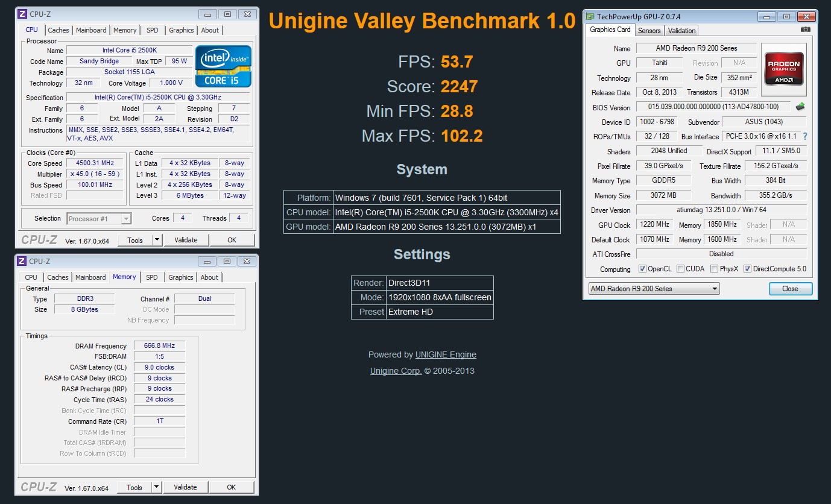Open the UNIGINE Engine link
831x504 pixels.
[x=446, y=354]
